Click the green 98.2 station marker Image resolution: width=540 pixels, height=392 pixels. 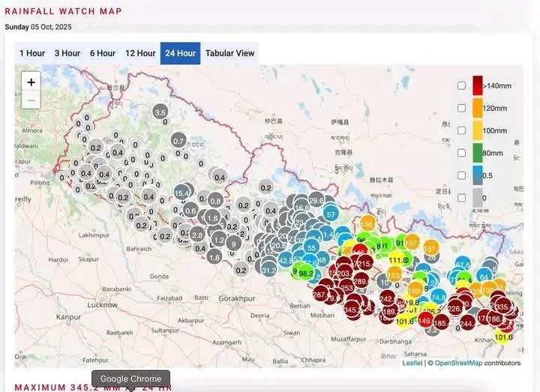(x=306, y=274)
